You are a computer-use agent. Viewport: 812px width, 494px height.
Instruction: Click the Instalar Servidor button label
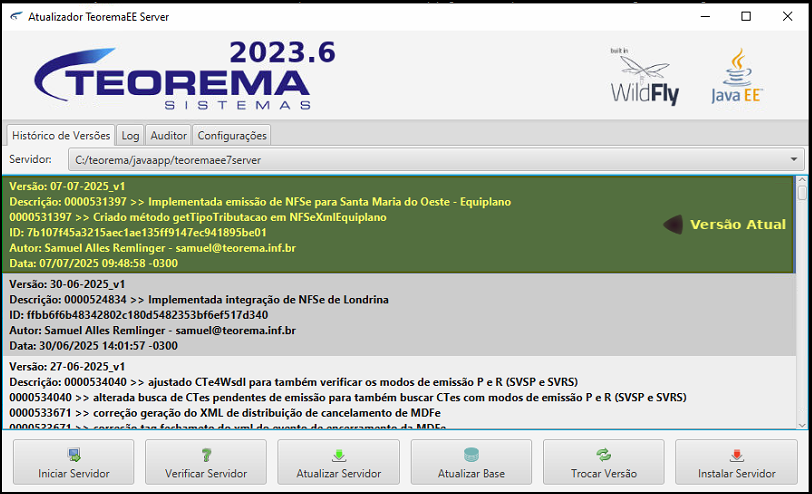click(736, 473)
